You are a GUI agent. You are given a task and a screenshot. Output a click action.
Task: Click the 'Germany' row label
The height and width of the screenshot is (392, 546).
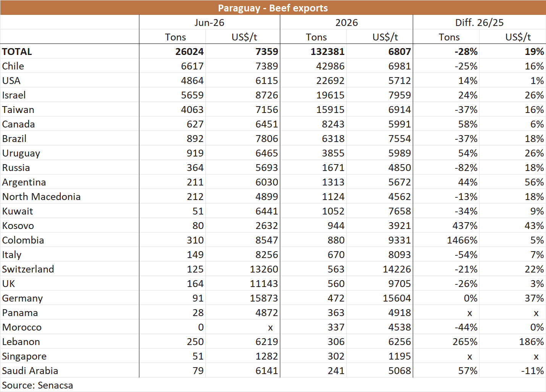click(x=22, y=298)
